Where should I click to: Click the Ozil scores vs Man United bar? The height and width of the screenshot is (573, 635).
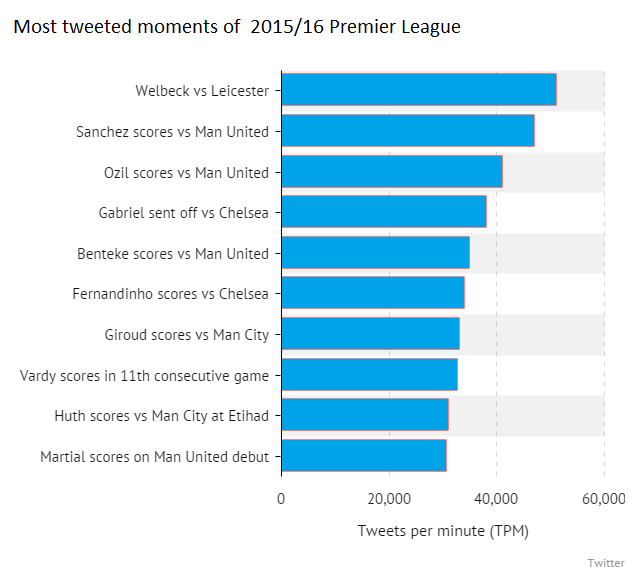click(391, 172)
